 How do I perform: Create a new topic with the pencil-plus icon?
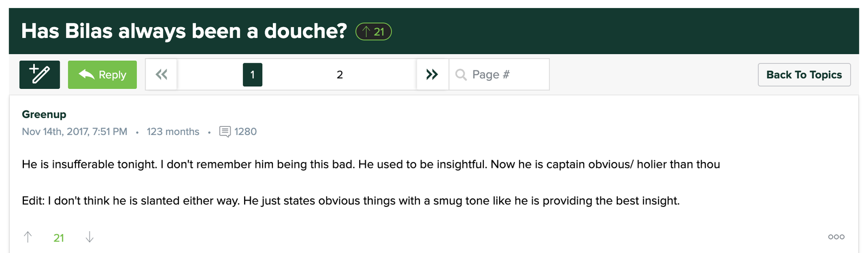pyautogui.click(x=40, y=75)
